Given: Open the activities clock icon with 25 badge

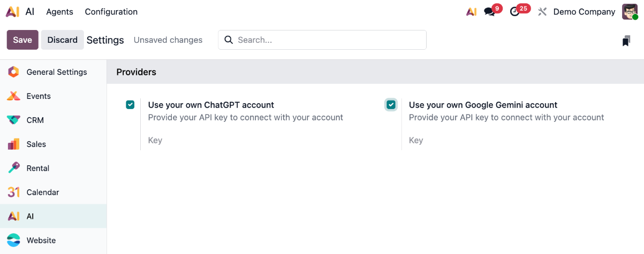Looking at the screenshot, I should (x=515, y=12).
